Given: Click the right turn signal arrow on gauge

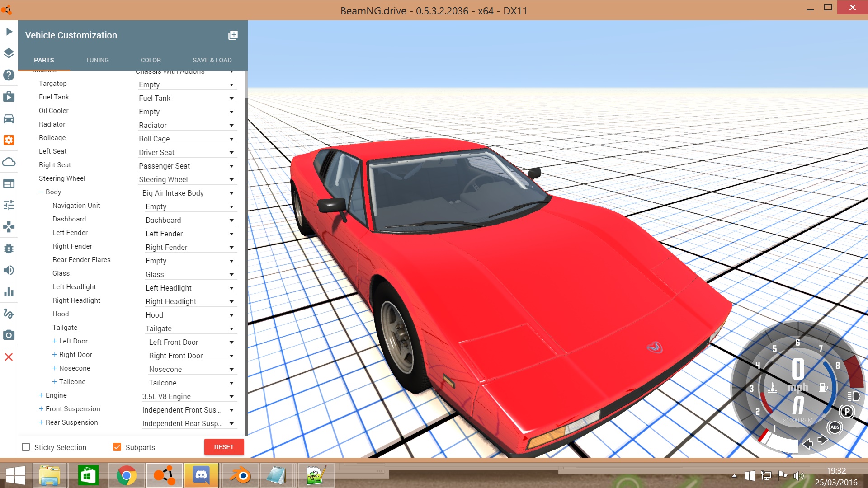Looking at the screenshot, I should click(823, 440).
